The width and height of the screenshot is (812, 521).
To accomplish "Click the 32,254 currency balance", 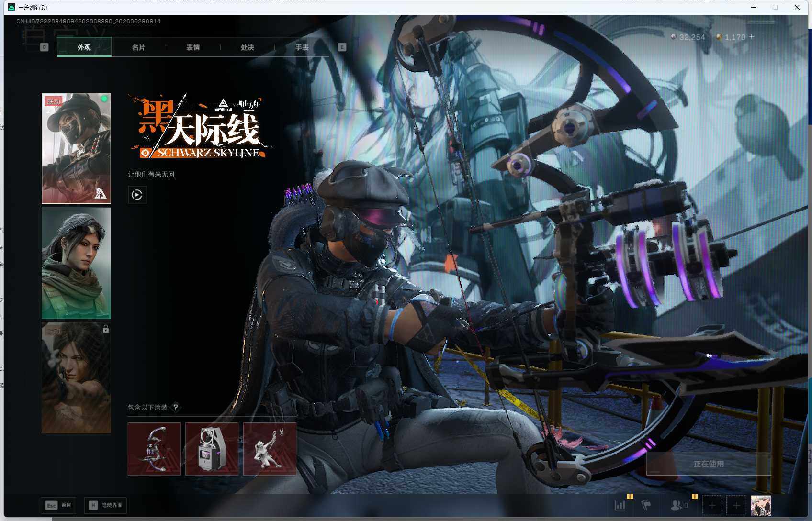I will (688, 37).
